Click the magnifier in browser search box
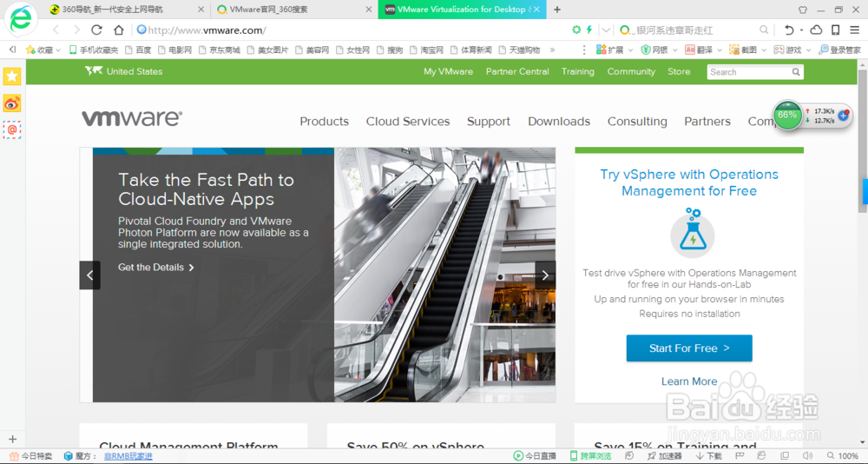 (x=763, y=30)
